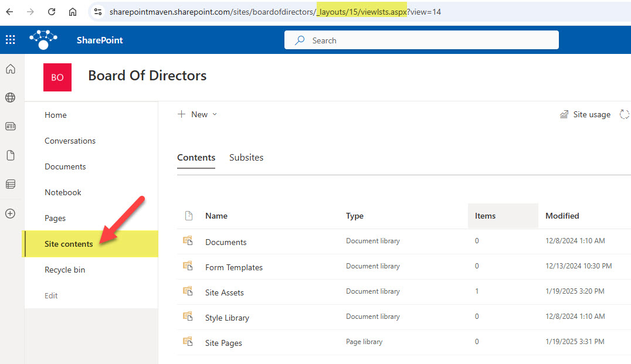Open Pages in the left navigation
Viewport: 631px width, 364px height.
tap(55, 219)
